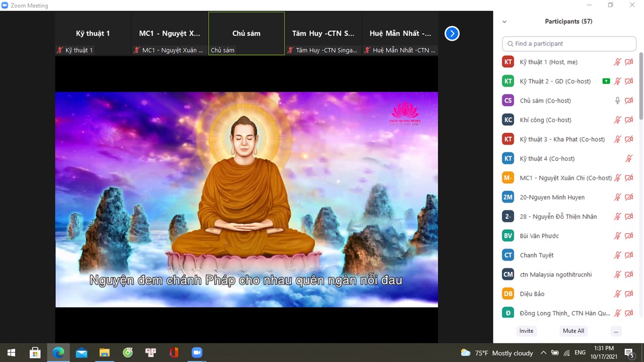This screenshot has height=362, width=644.
Task: Select the Chủ sám active speaker tile
Action: tap(247, 34)
